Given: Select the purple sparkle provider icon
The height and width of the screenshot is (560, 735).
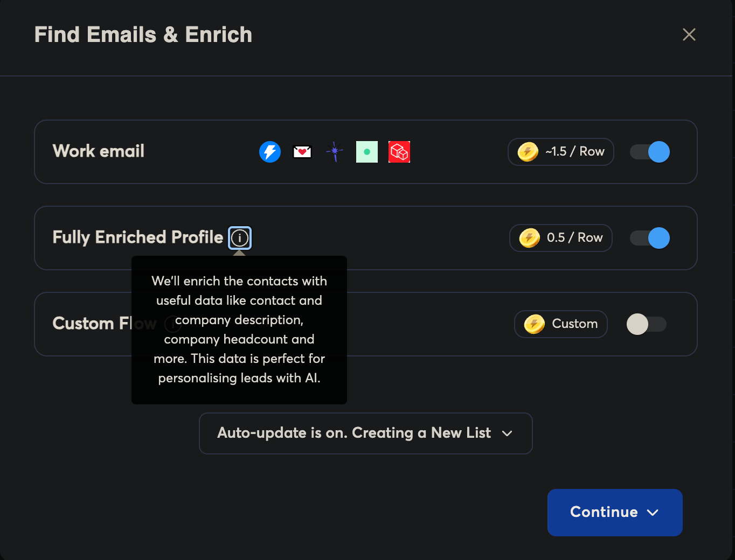Looking at the screenshot, I should 335,152.
